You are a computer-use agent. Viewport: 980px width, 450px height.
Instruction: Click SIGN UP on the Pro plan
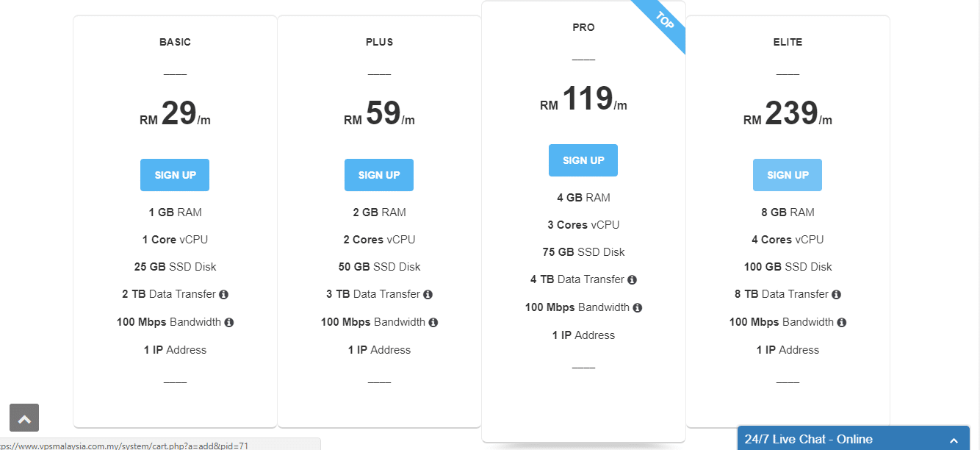(583, 160)
